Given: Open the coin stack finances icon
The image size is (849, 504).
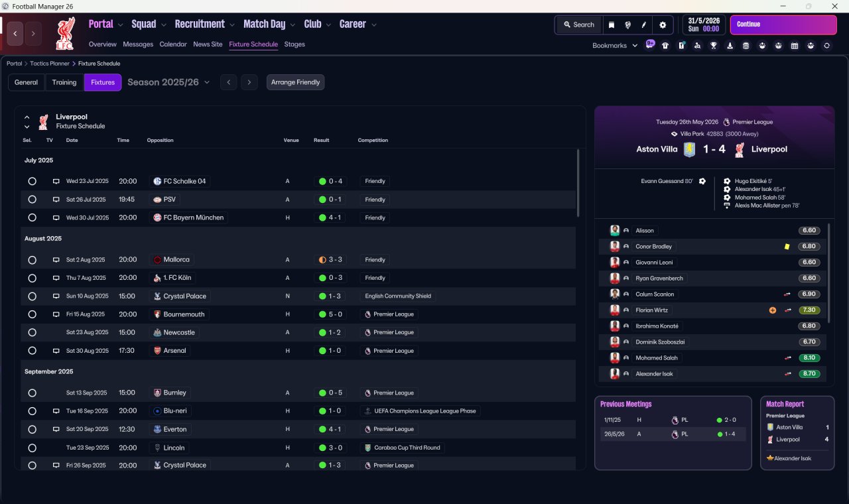Looking at the screenshot, I should coord(746,46).
